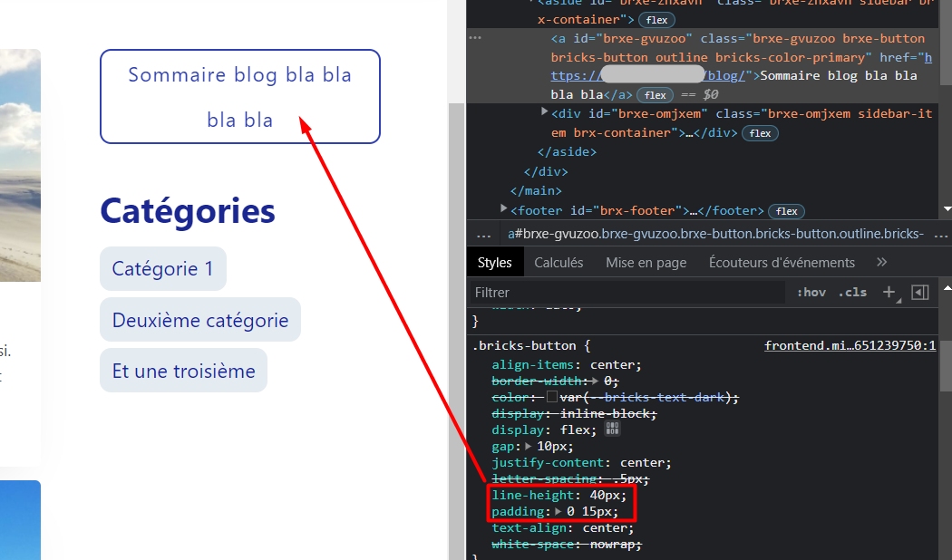Open the flexbox editor icon beside display: flex

click(x=612, y=429)
